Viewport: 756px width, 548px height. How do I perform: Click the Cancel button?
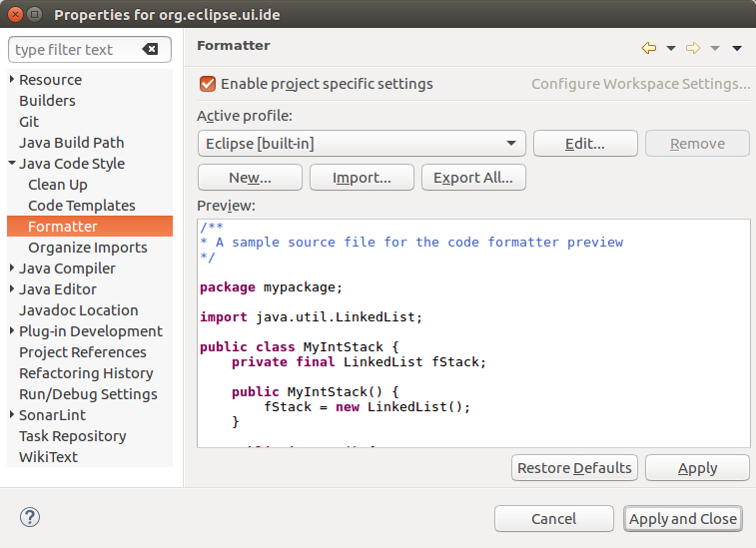[x=554, y=519]
